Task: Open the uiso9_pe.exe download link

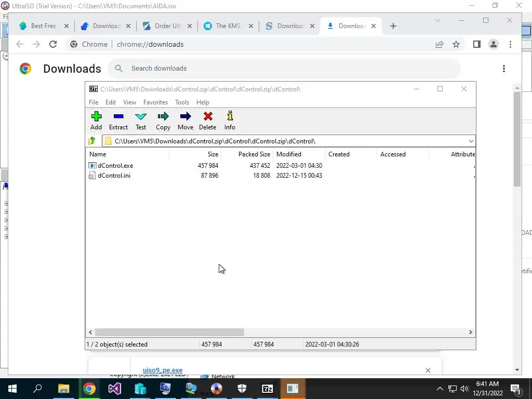Action: (x=163, y=370)
